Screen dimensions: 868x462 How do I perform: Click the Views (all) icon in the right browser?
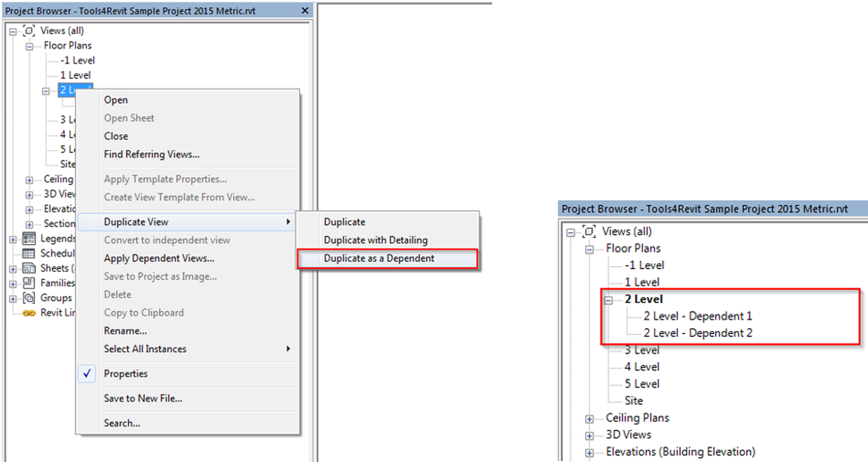click(589, 231)
